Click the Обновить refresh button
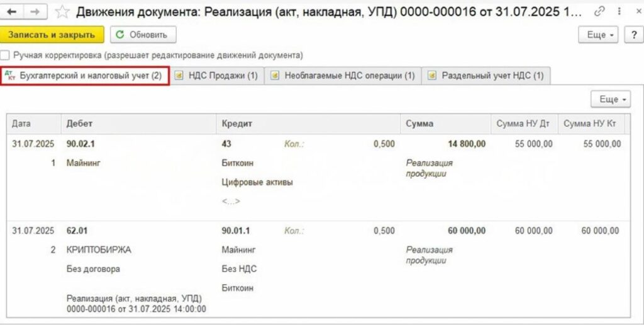This screenshot has width=644, height=325. point(143,35)
